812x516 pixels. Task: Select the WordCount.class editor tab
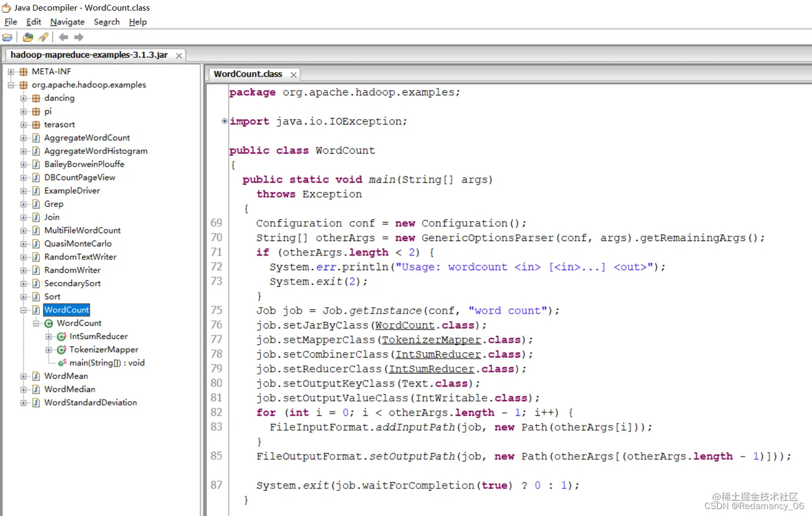coord(248,74)
